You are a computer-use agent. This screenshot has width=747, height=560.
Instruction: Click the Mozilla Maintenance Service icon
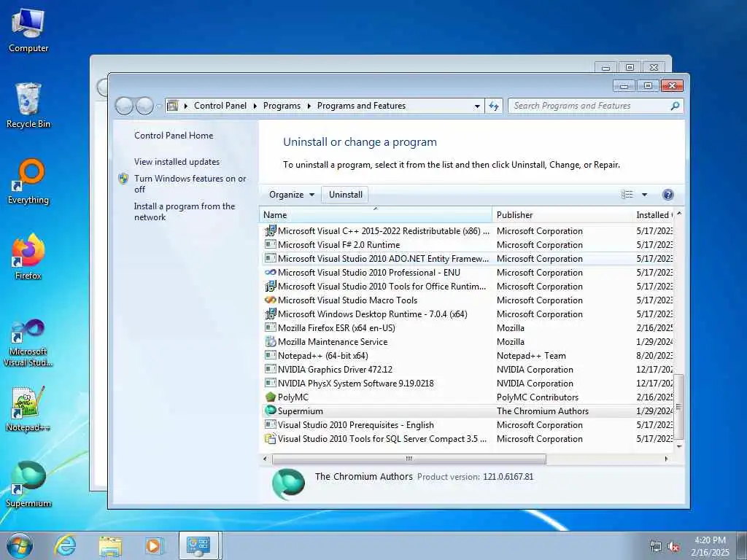270,341
